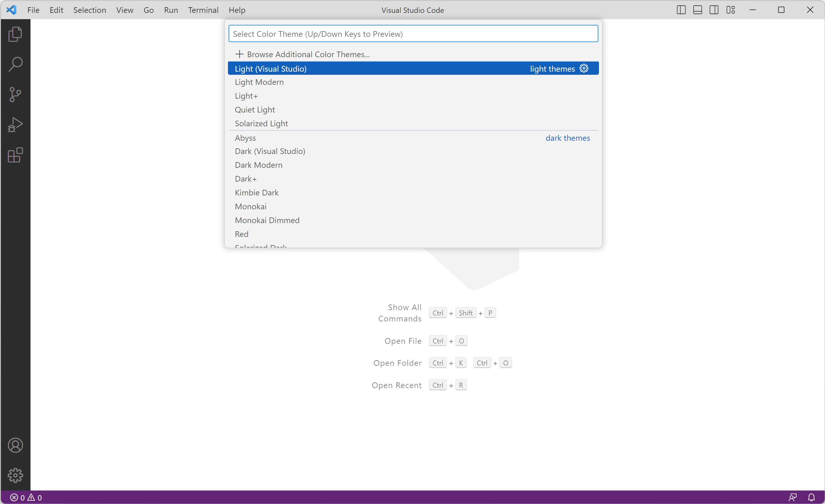
Task: Click the Select Color Theme input field
Action: (413, 34)
